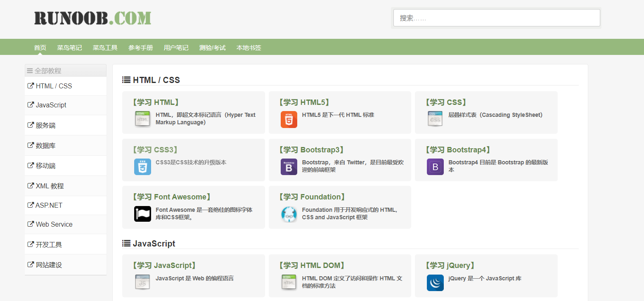Open the 菜鸟笔记 navigation item

[x=69, y=48]
